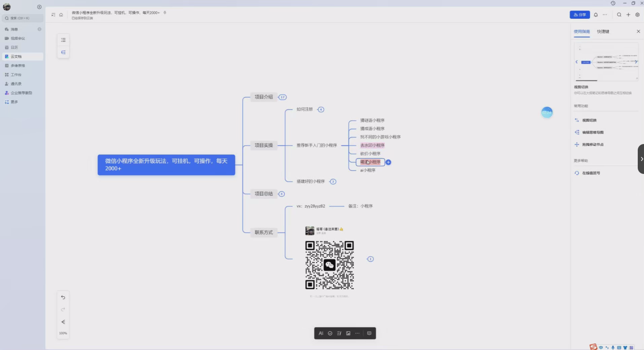The width and height of the screenshot is (644, 350).
Task: Open the document more options menu
Action: click(x=605, y=15)
